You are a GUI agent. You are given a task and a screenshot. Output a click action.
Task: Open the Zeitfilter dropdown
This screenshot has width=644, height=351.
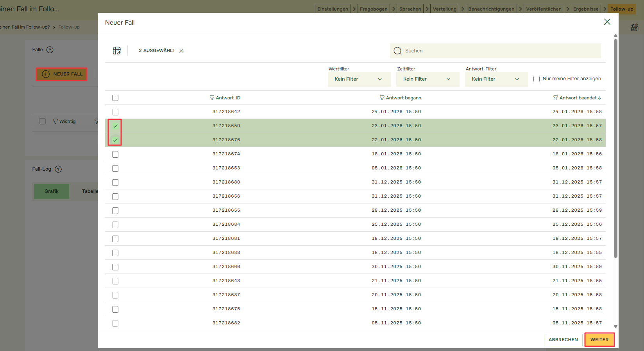427,79
